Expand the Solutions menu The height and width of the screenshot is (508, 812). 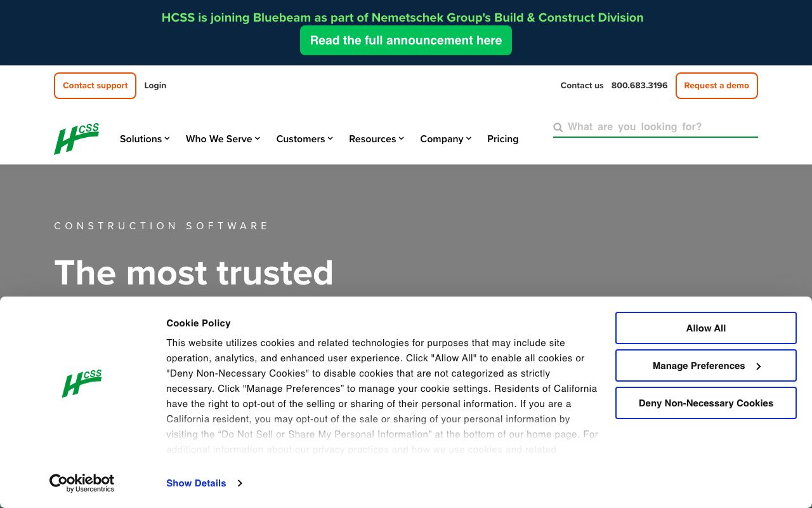tap(145, 138)
